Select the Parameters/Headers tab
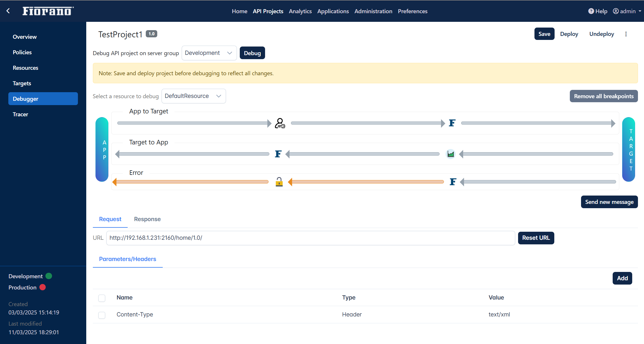This screenshot has width=644, height=344. pyautogui.click(x=128, y=259)
